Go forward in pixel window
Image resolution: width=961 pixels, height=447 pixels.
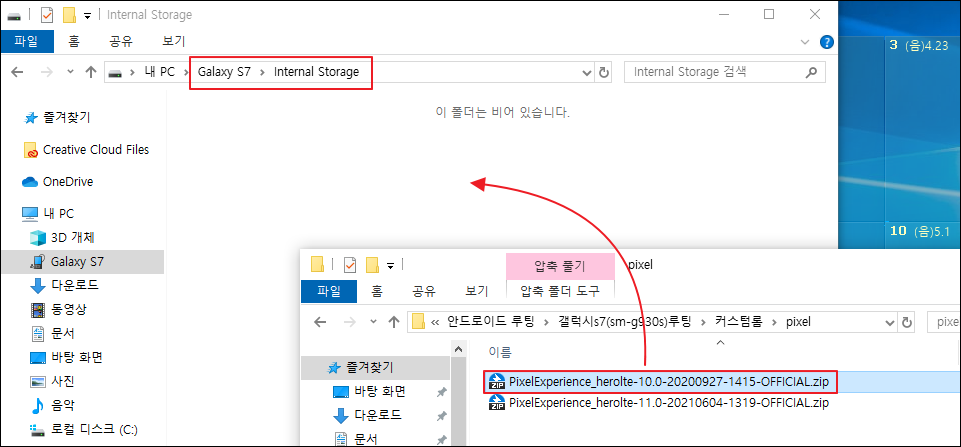349,322
